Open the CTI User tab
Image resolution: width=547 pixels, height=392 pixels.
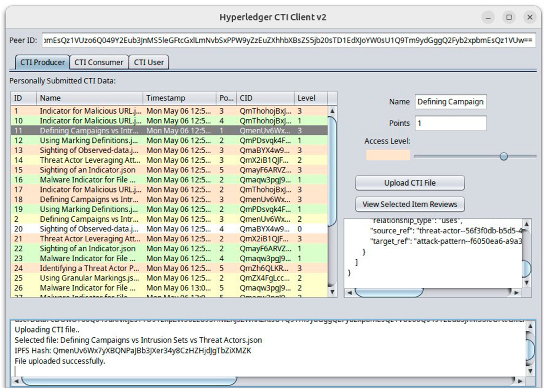(x=149, y=62)
